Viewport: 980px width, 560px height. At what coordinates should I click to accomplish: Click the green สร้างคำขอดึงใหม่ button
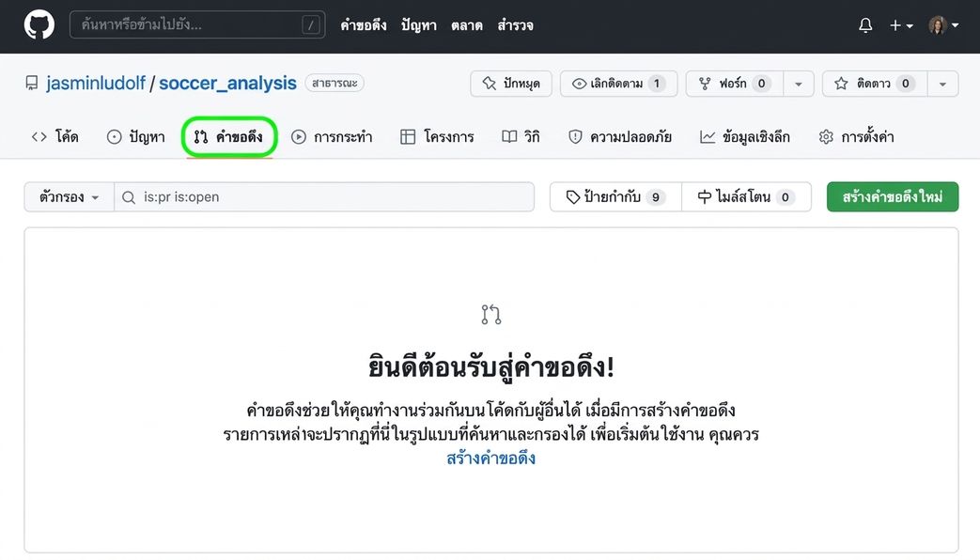pos(893,197)
